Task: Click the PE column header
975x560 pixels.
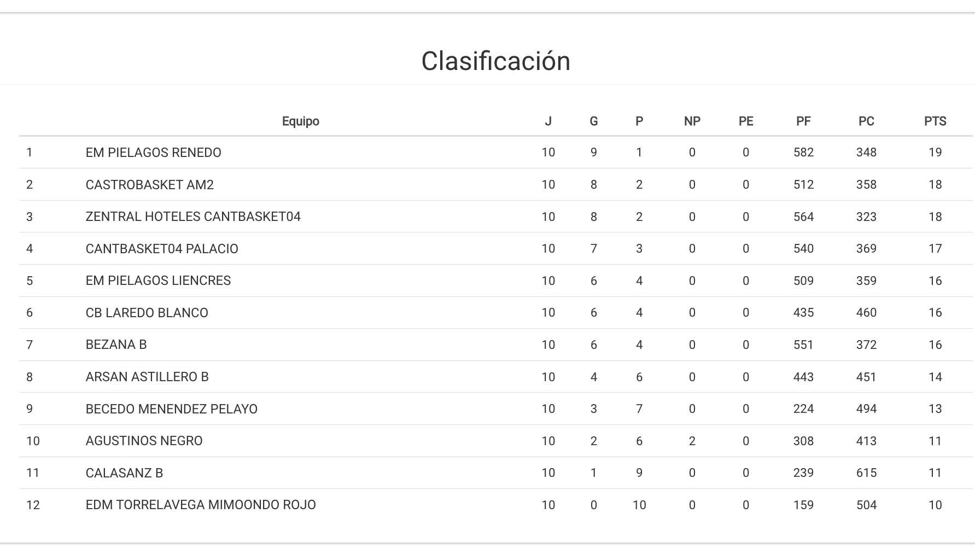Action: pos(745,121)
